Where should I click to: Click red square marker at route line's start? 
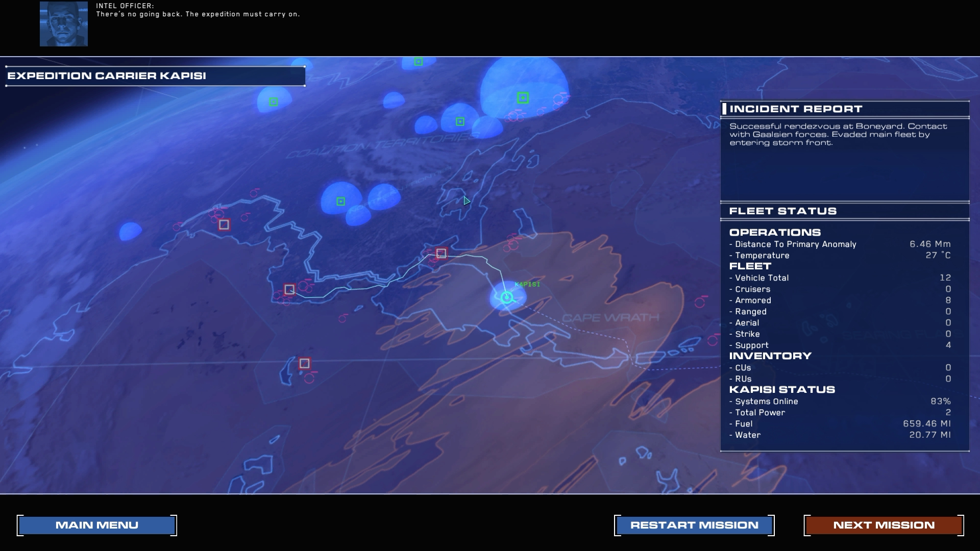coord(289,289)
